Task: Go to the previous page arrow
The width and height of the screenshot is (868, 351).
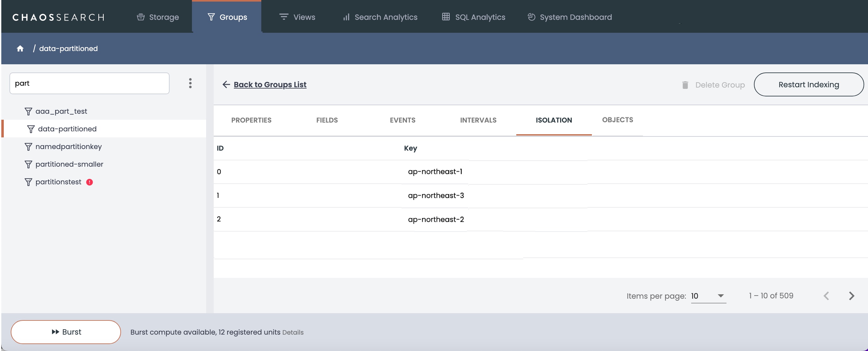Action: pyautogui.click(x=826, y=296)
